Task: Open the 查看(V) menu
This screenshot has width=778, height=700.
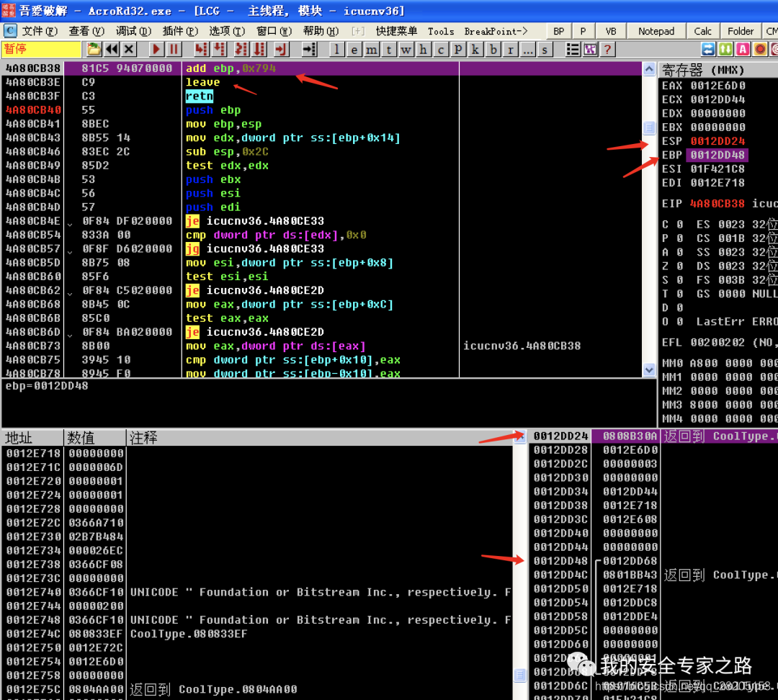Action: (x=86, y=31)
